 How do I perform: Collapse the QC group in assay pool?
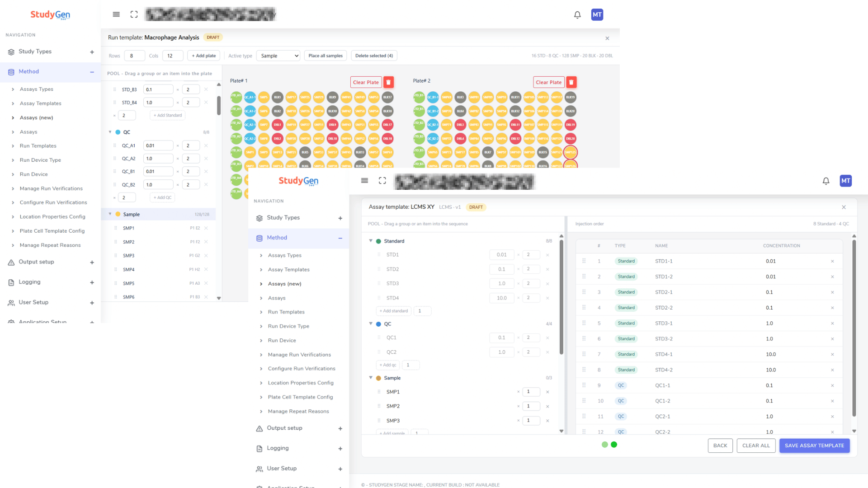[371, 324]
